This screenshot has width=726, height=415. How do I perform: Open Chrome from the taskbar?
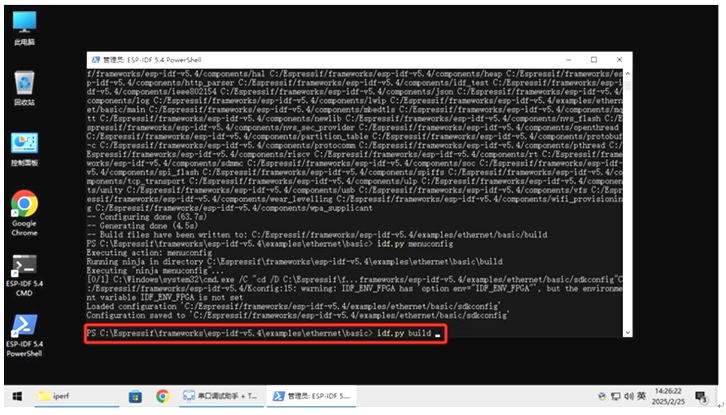coord(163,396)
